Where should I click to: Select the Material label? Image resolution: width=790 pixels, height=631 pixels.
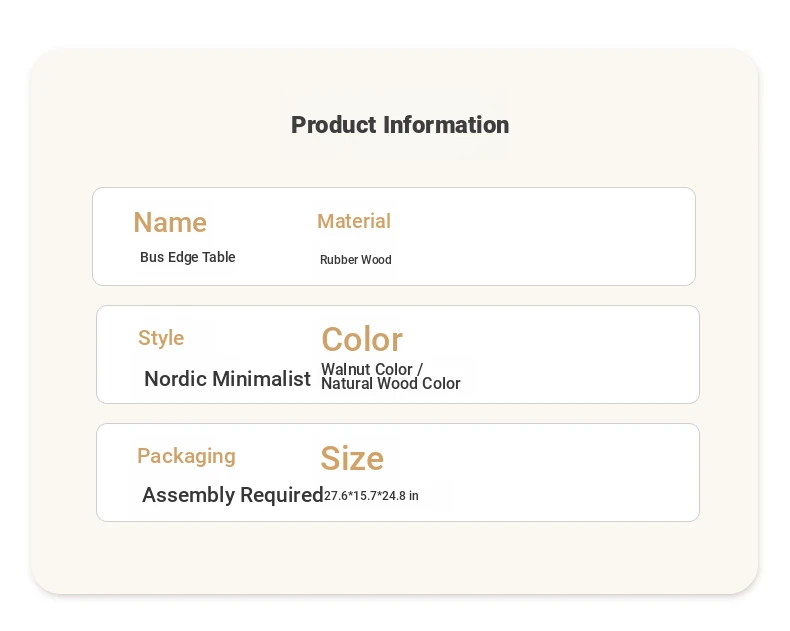354,221
